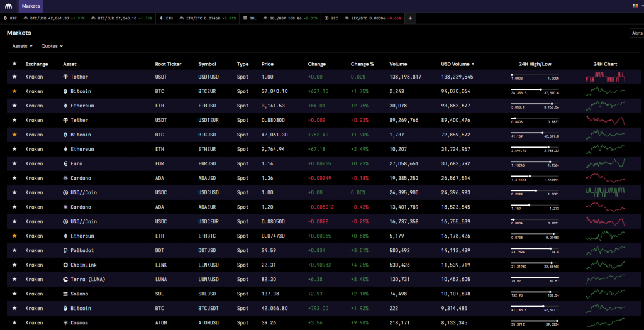Click price 137.38 in Solana row

(x=270, y=294)
